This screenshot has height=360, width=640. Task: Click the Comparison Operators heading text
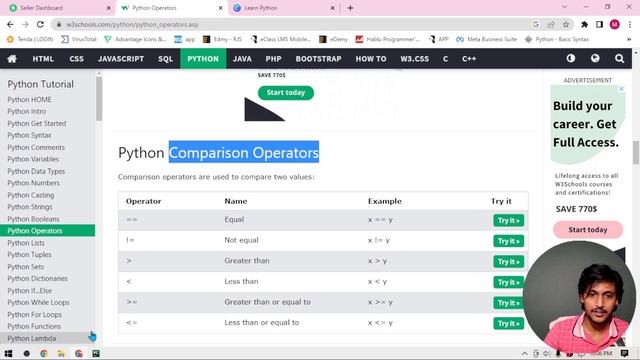tap(244, 152)
